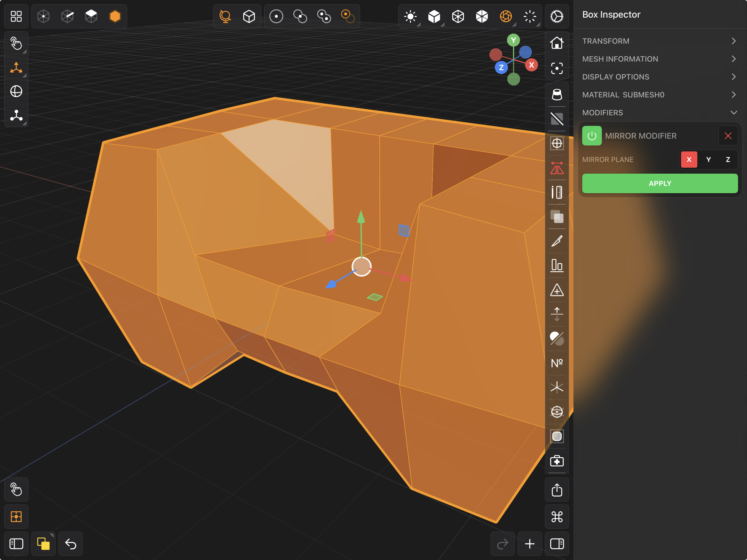
Task: Select Z mirror plane
Action: [728, 160]
